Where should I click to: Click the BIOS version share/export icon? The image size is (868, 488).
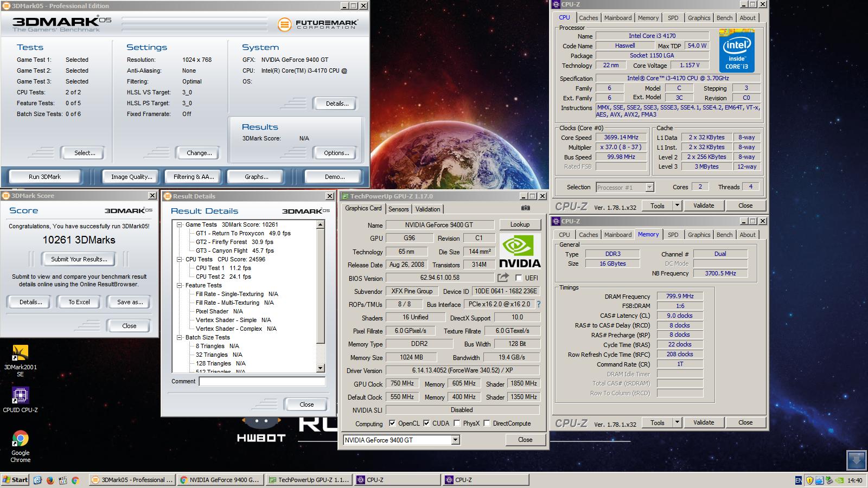pyautogui.click(x=503, y=278)
